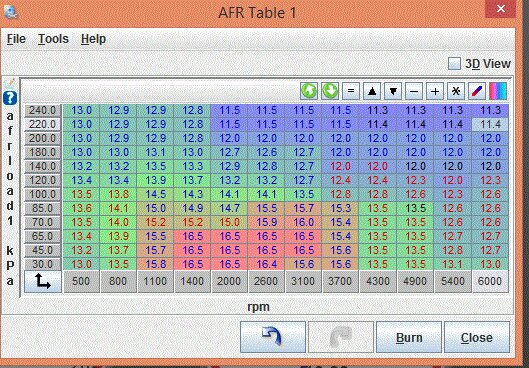This screenshot has height=368, width=529.
Task: Open the Help menu
Action: pos(93,39)
